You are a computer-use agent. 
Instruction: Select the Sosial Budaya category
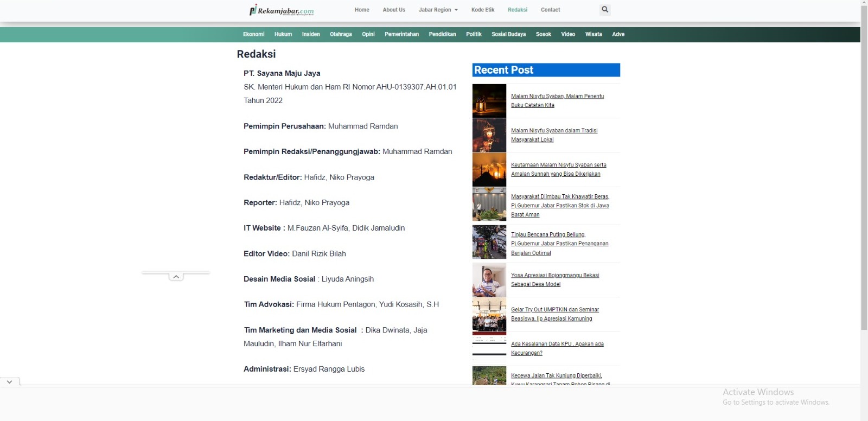coord(508,34)
